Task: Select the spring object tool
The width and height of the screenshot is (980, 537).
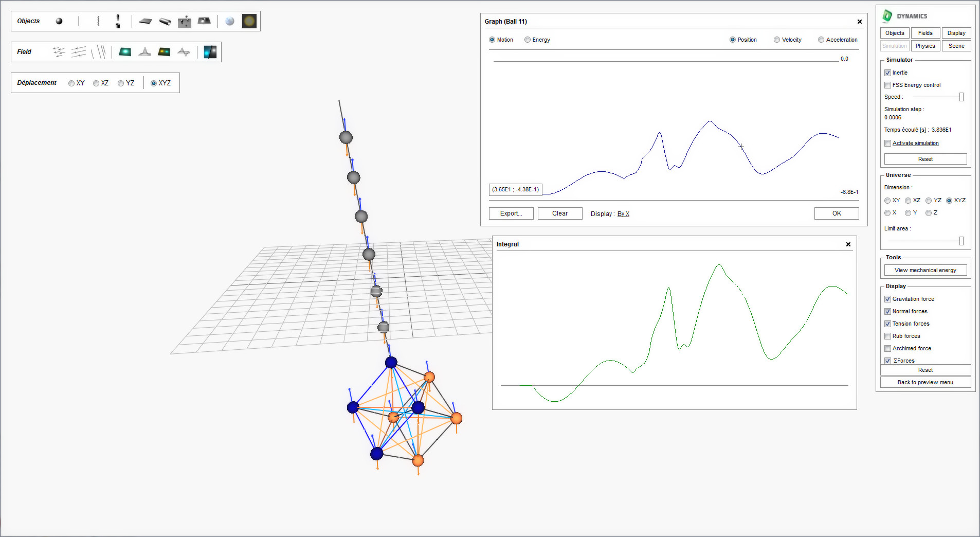Action: coord(98,21)
